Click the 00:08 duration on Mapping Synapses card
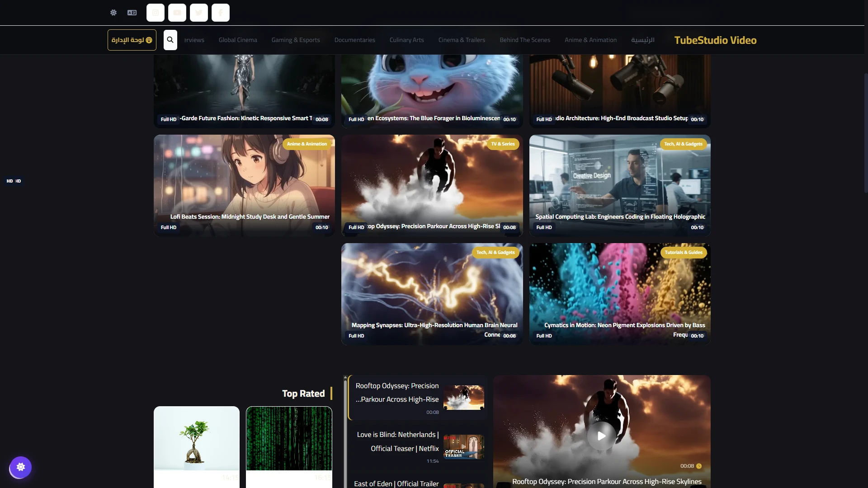The image size is (868, 488). click(x=509, y=336)
